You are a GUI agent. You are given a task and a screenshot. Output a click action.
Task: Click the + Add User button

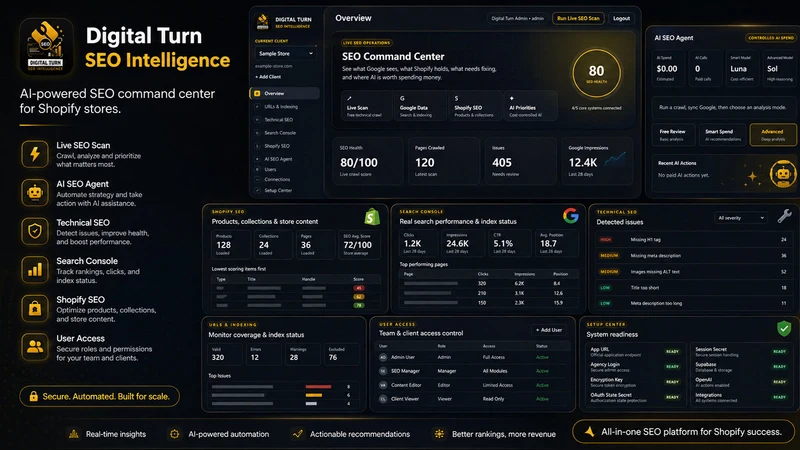(549, 330)
